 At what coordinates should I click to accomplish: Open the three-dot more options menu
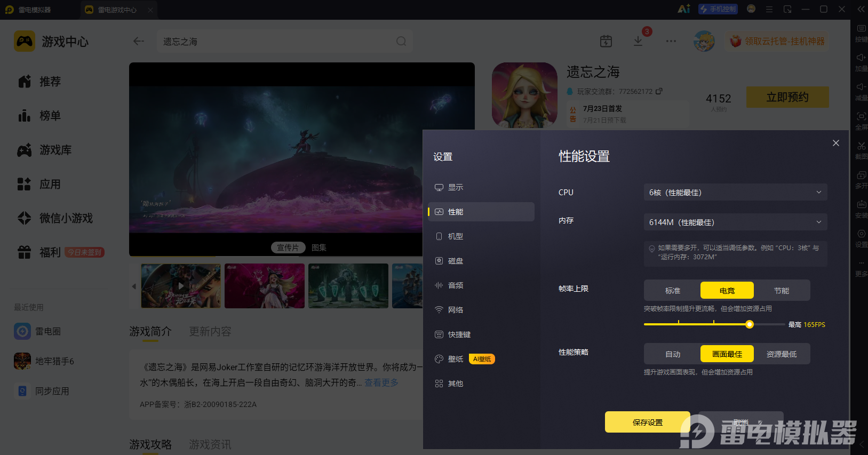(671, 41)
